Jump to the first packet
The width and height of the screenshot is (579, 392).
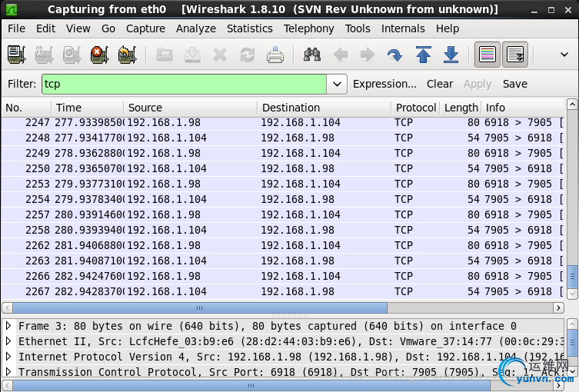coord(423,55)
